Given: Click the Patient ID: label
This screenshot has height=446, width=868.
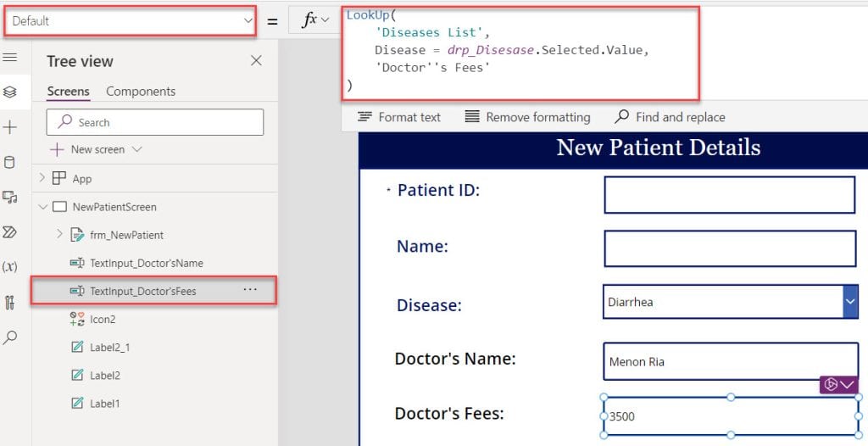Looking at the screenshot, I should [x=438, y=190].
